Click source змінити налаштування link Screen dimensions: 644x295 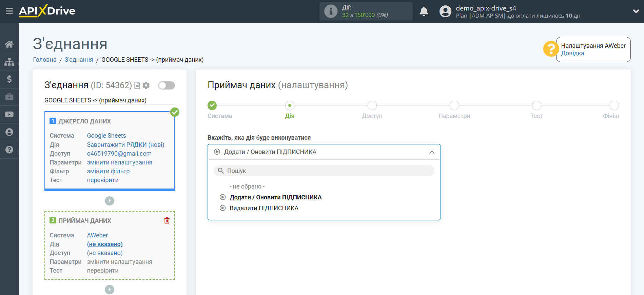pyautogui.click(x=120, y=162)
